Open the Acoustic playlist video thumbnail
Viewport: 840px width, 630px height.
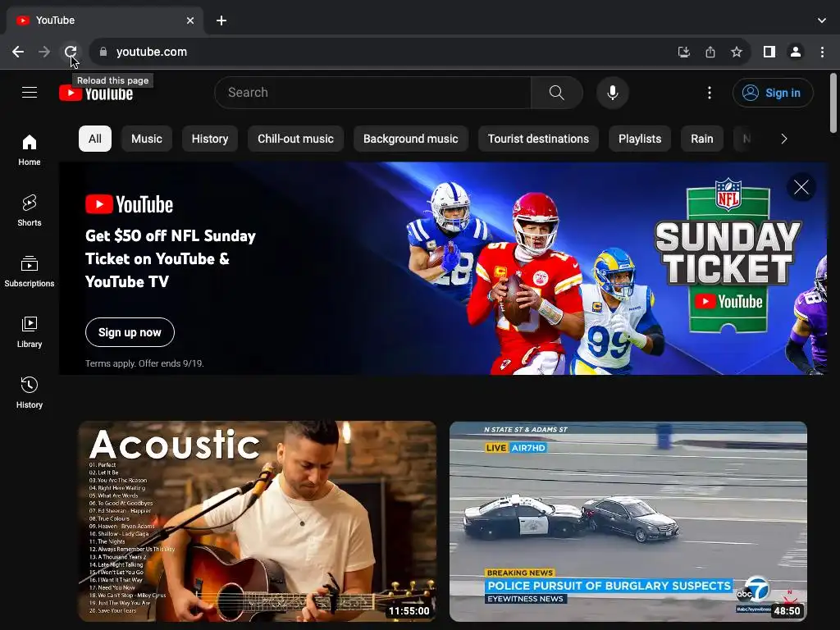point(257,521)
